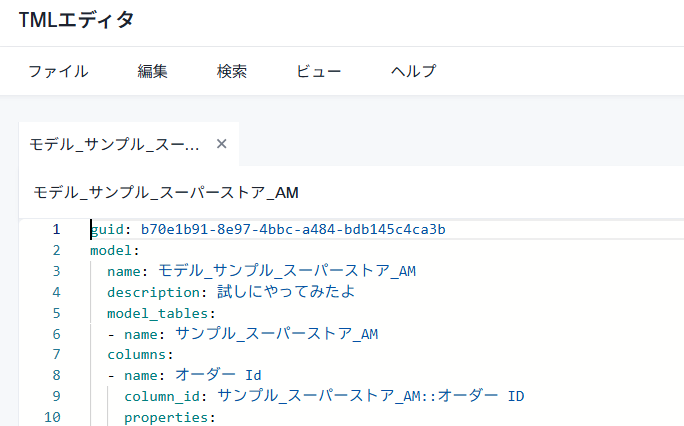Open the ビュー menu
This screenshot has height=426, width=684.
coord(319,71)
